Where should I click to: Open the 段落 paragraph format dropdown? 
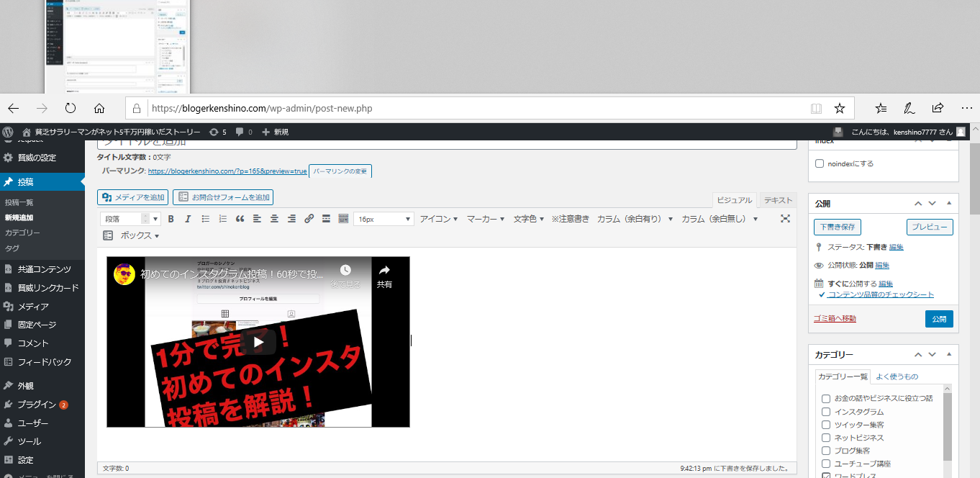[x=131, y=219]
